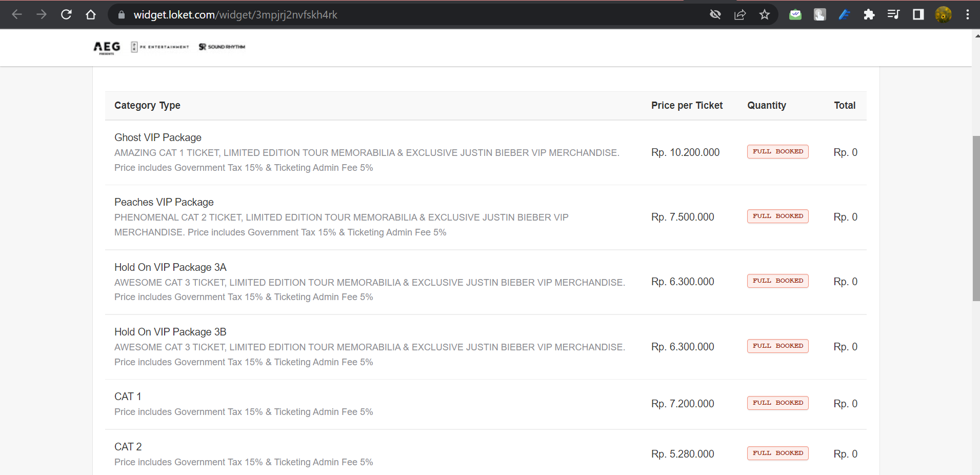Toggle the browser side panel
Image resolution: width=980 pixels, height=475 pixels.
coord(918,14)
